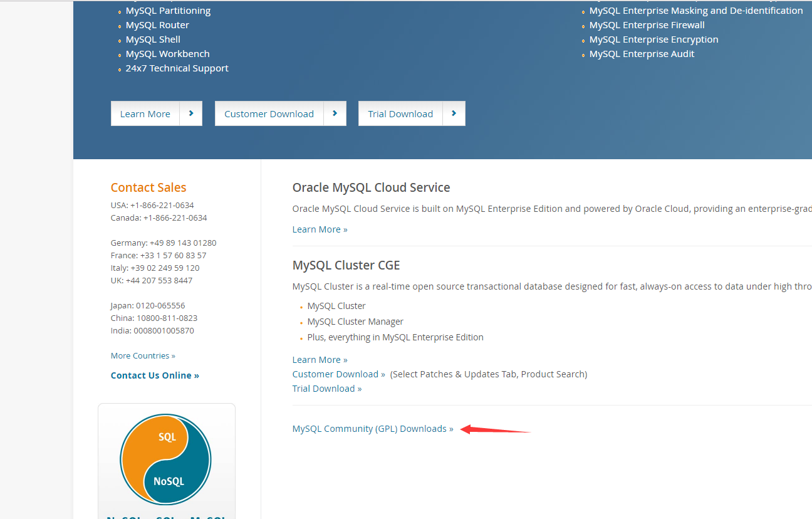Image resolution: width=812 pixels, height=519 pixels.
Task: Open the MySQL Workbench link
Action: click(x=167, y=53)
